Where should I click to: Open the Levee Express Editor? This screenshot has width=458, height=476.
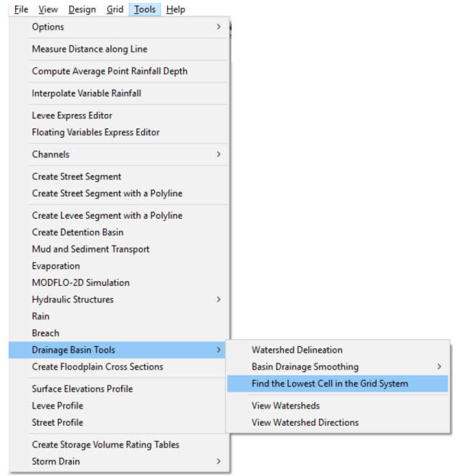[x=72, y=115]
